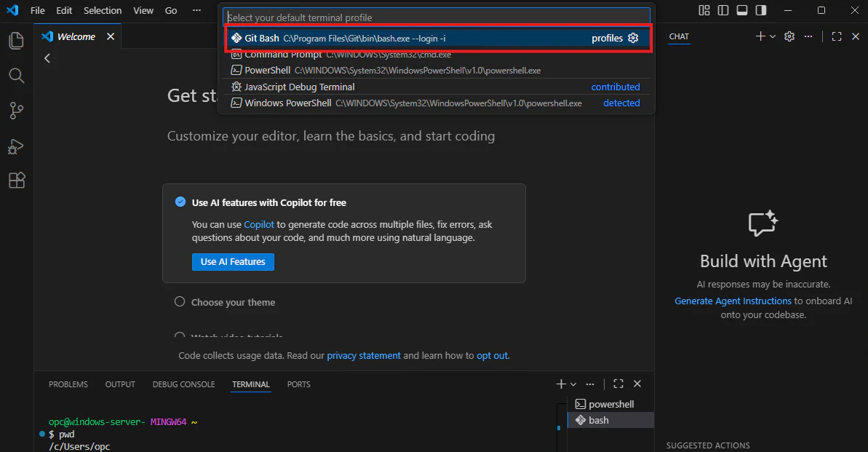Open the chat settings gear icon
This screenshot has height=452, width=868.
click(789, 36)
